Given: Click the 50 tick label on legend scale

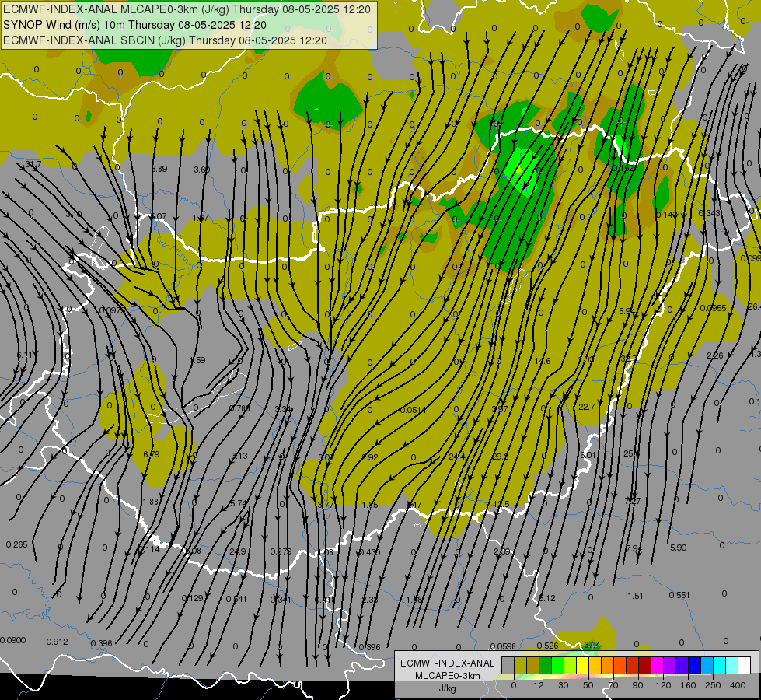Looking at the screenshot, I should (x=588, y=685).
